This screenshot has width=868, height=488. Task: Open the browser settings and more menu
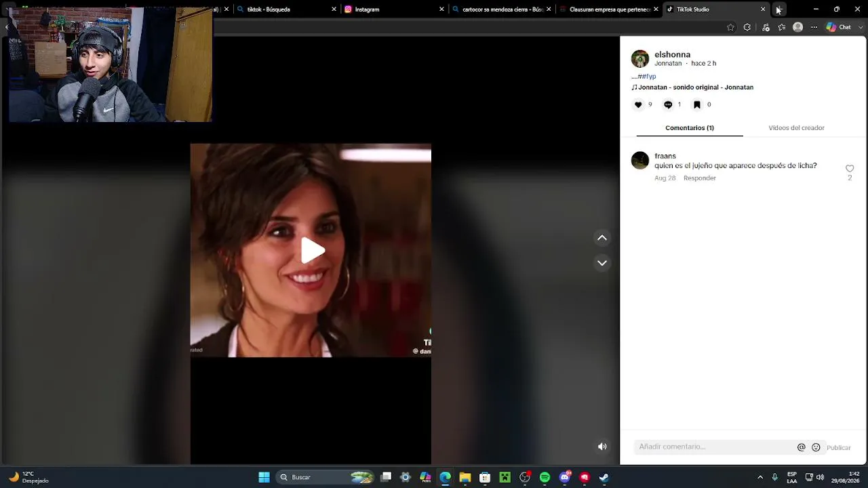click(814, 27)
